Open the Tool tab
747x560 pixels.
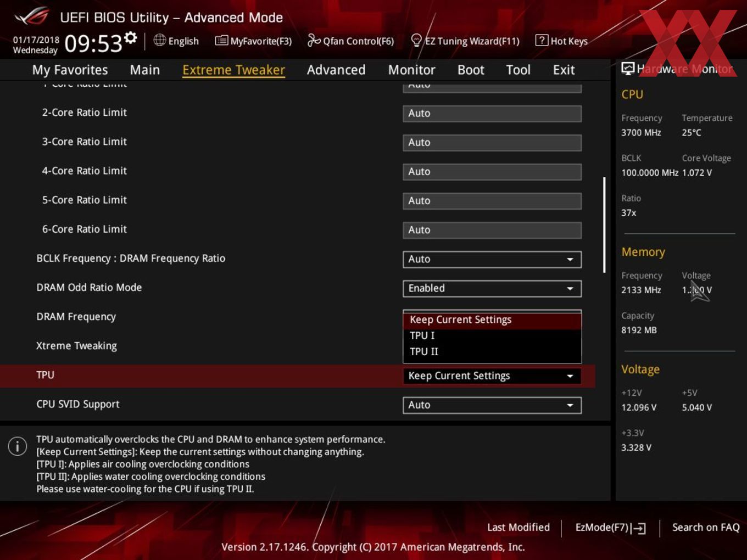tap(518, 70)
